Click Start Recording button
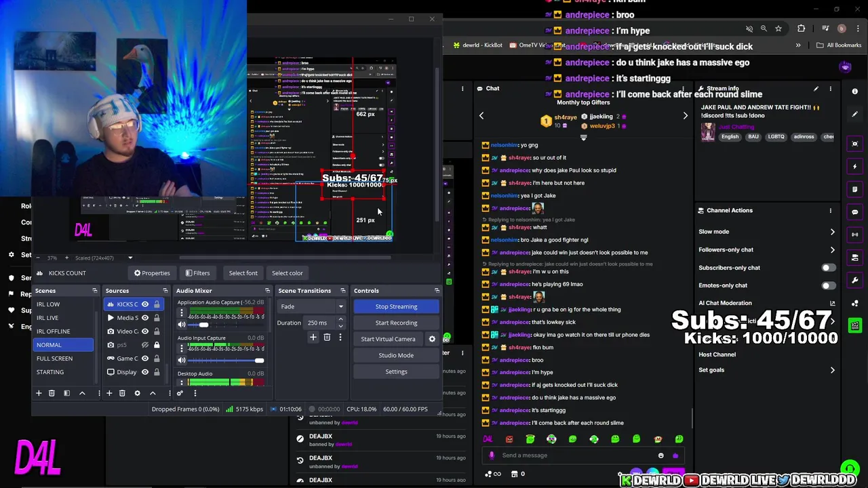The height and width of the screenshot is (488, 868). 396,323
